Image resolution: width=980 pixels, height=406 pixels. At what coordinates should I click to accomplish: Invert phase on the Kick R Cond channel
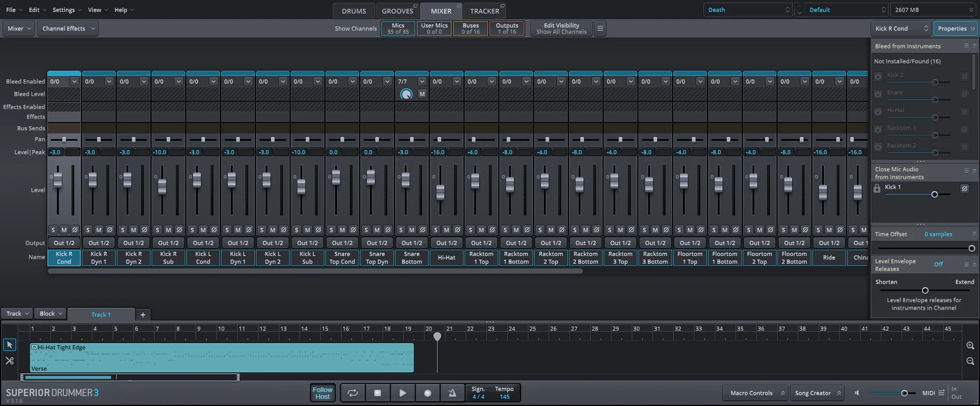click(75, 230)
